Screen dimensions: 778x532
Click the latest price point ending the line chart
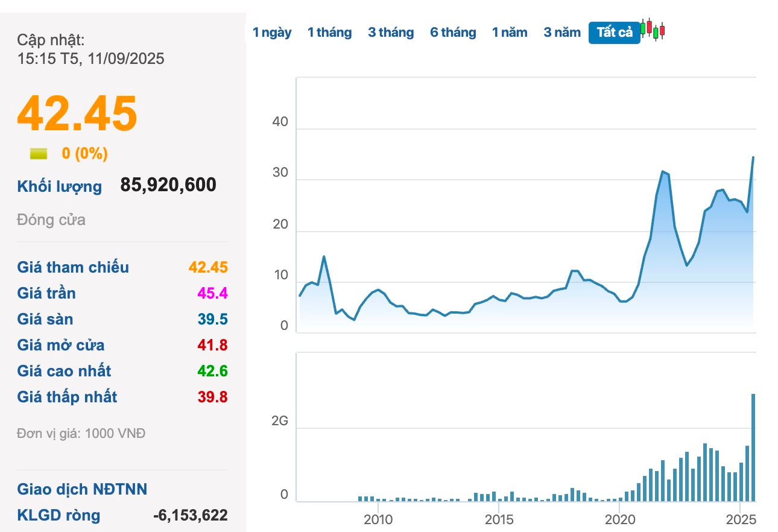pos(753,158)
